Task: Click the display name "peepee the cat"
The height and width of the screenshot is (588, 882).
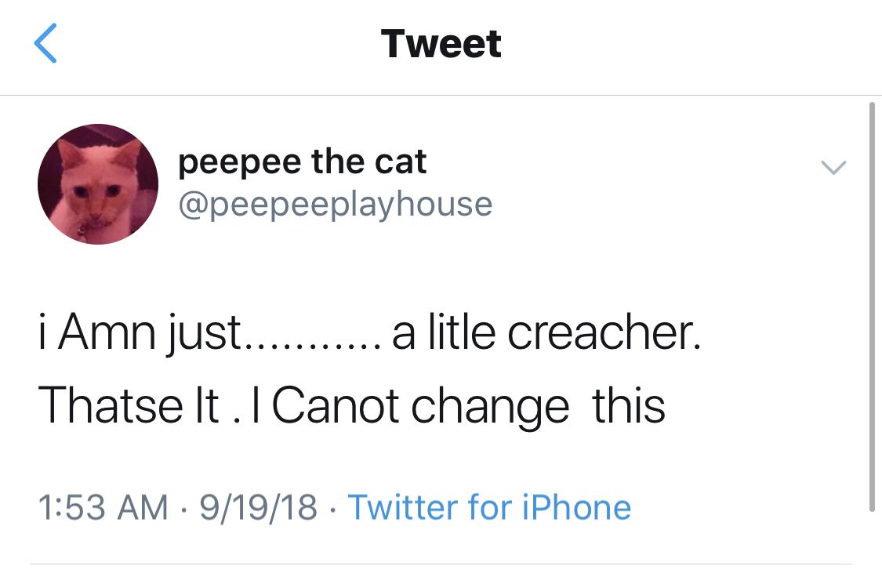Action: coord(303,162)
